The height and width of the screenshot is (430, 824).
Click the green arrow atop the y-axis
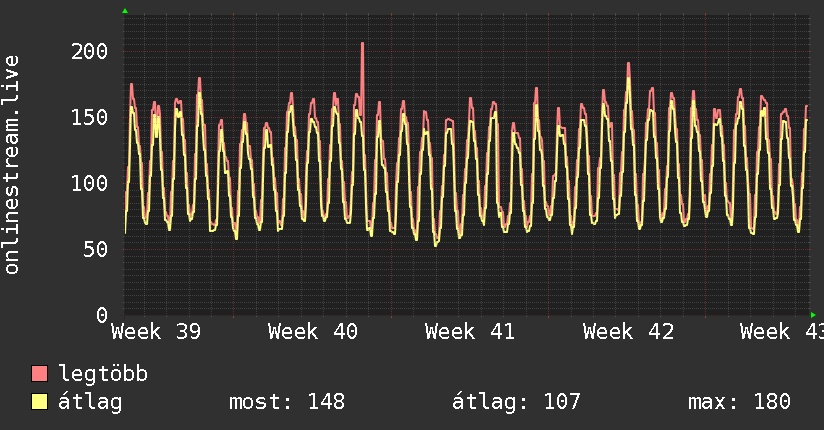point(125,11)
